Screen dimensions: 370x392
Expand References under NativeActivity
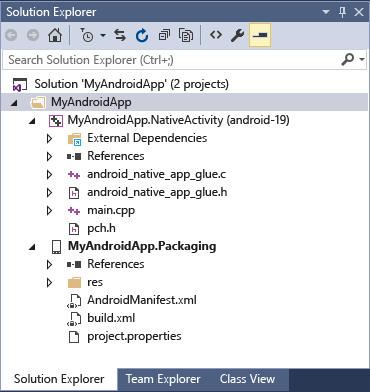click(x=49, y=156)
